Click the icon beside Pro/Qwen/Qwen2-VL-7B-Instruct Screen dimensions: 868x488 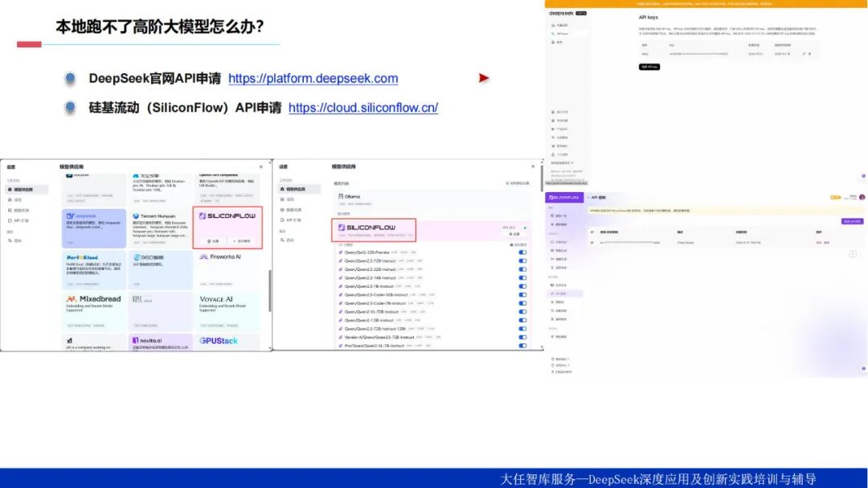(341, 346)
